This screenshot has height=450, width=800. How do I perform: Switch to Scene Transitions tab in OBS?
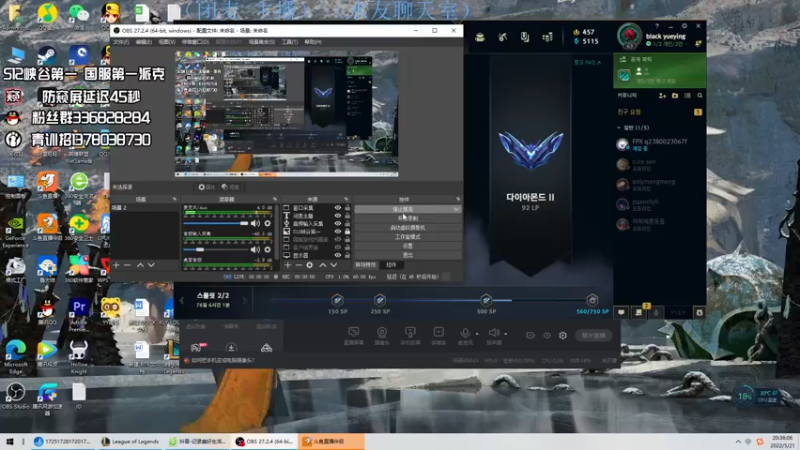tap(366, 265)
